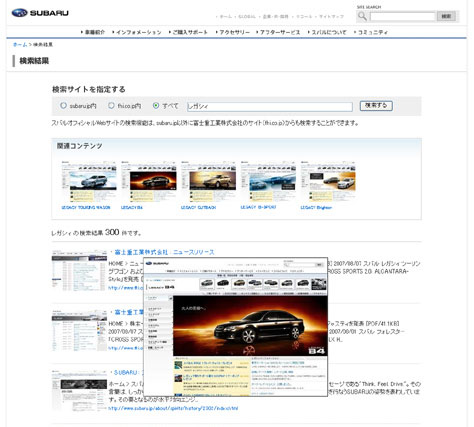Open the サイトマップ link in the top utility bar
This screenshot has width=474, height=427.
(x=331, y=17)
